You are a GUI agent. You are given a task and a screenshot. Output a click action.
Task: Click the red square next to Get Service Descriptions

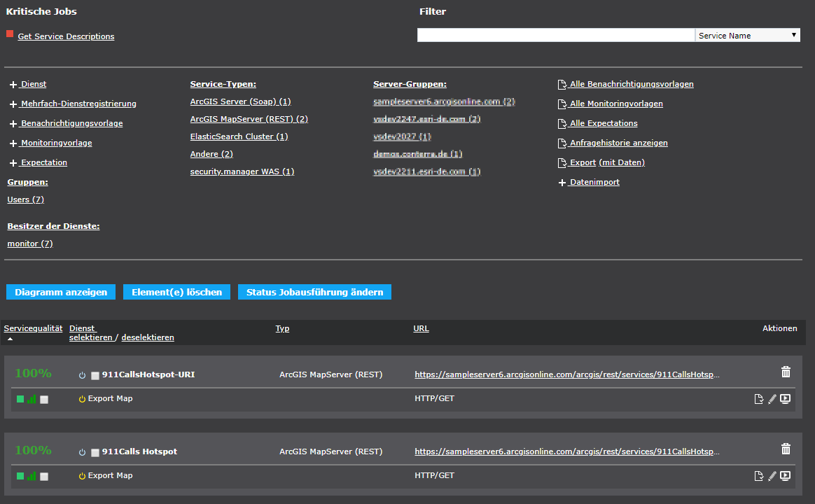(10, 34)
